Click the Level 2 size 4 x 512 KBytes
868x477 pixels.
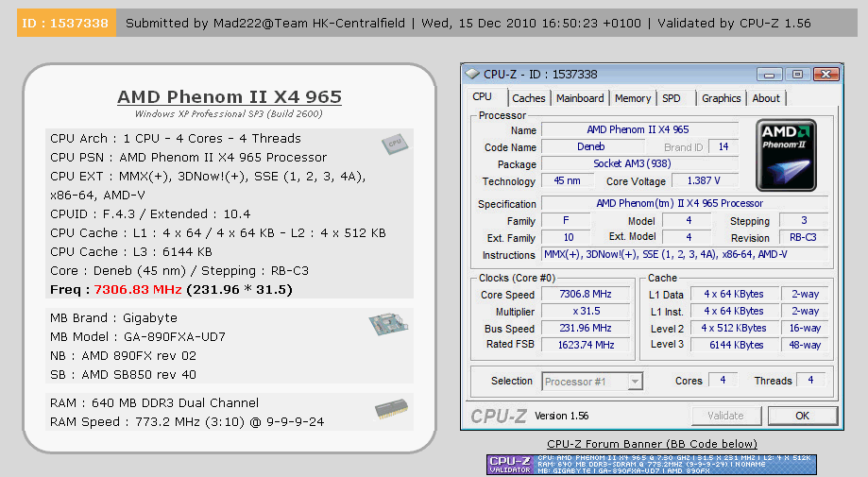[734, 328]
